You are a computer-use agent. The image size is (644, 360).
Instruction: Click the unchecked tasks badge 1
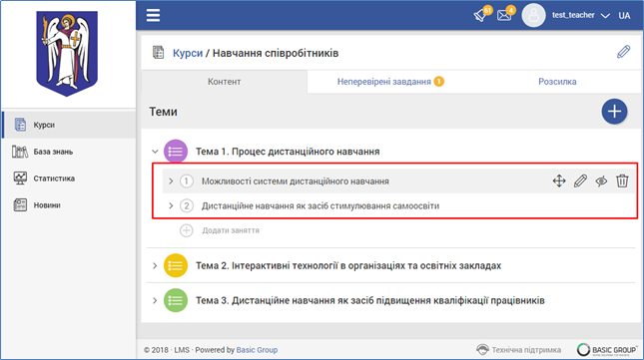point(438,82)
